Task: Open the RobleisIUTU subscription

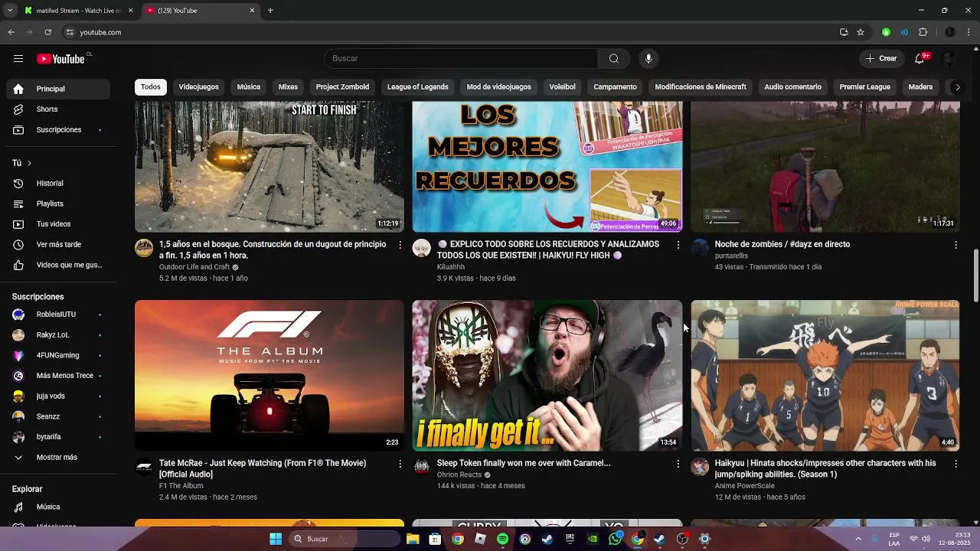Action: pos(58,315)
